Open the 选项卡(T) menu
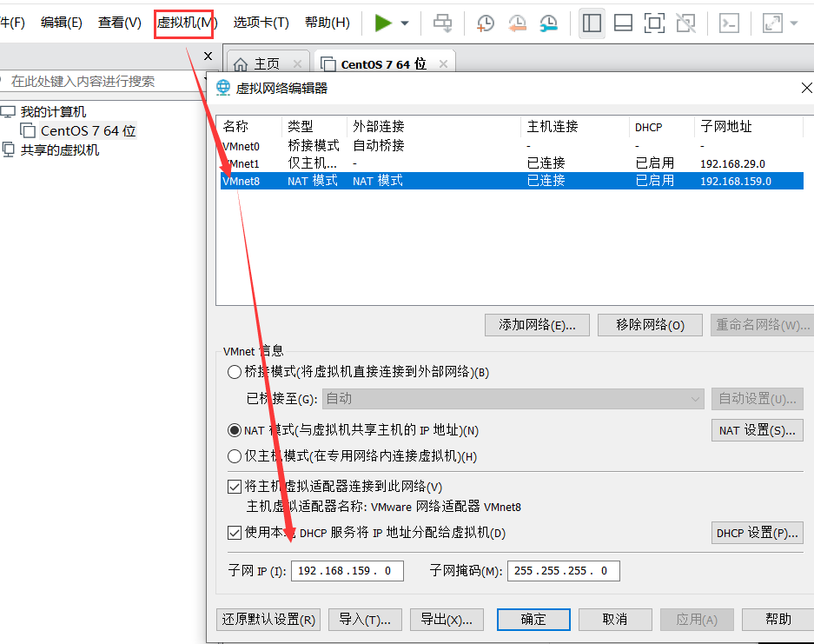The height and width of the screenshot is (644, 814). click(x=261, y=23)
